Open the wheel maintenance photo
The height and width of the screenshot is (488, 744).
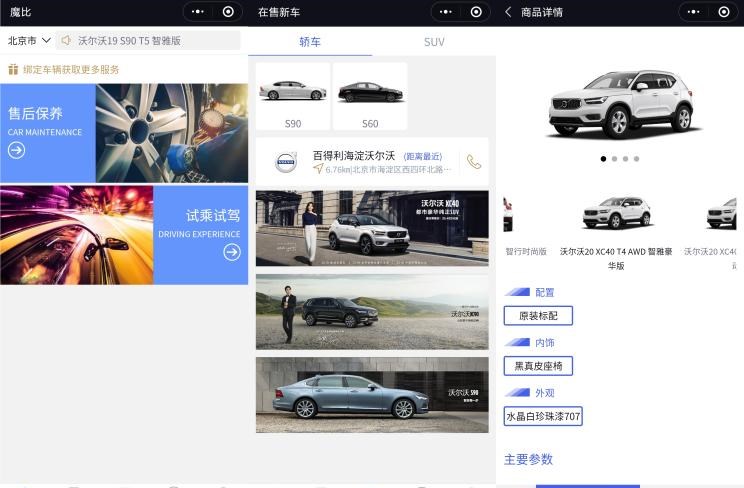[x=172, y=133]
